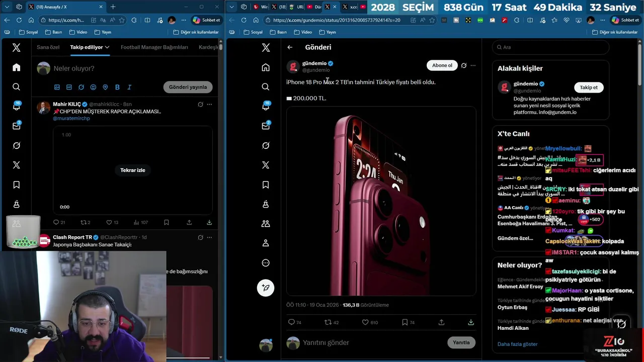Viewport: 644px width, 362px height.
Task: Go back from the Gönderi post page
Action: click(x=290, y=47)
